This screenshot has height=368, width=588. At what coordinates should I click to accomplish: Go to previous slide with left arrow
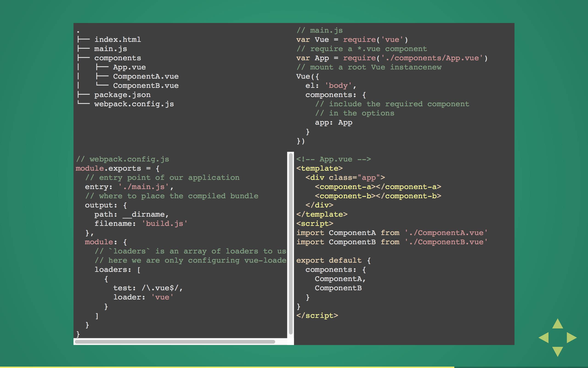543,338
